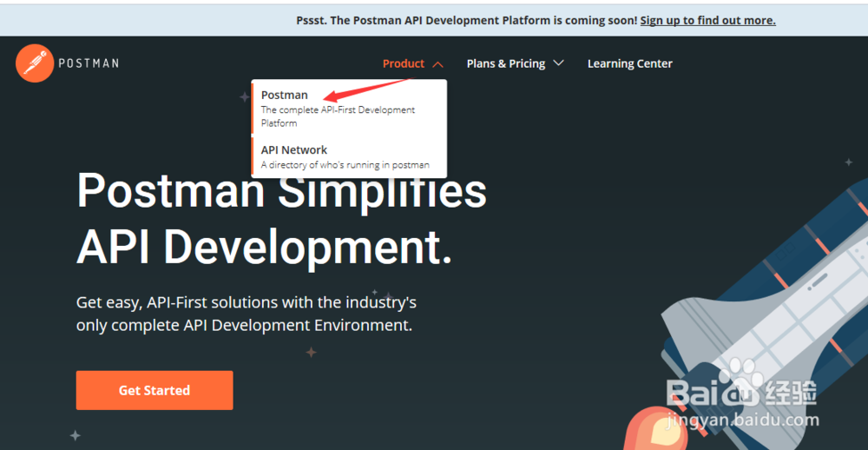Click the POSTMAN wordmark text
The width and height of the screenshot is (868, 450).
[89, 63]
